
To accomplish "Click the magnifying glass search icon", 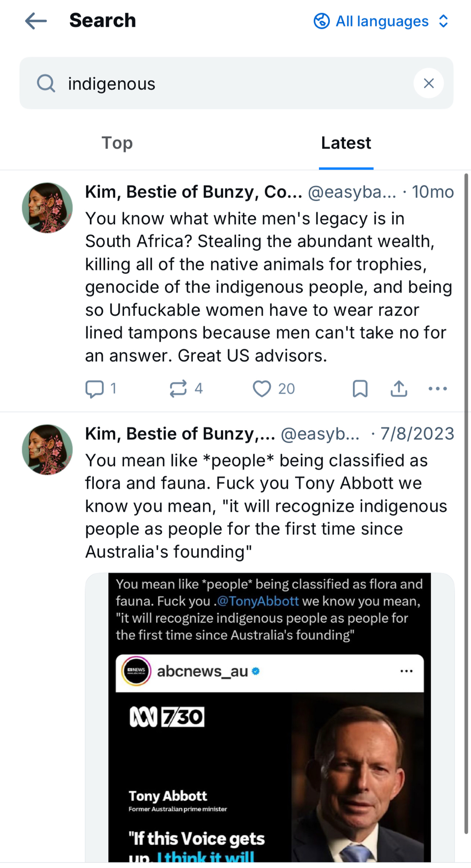I will (46, 83).
